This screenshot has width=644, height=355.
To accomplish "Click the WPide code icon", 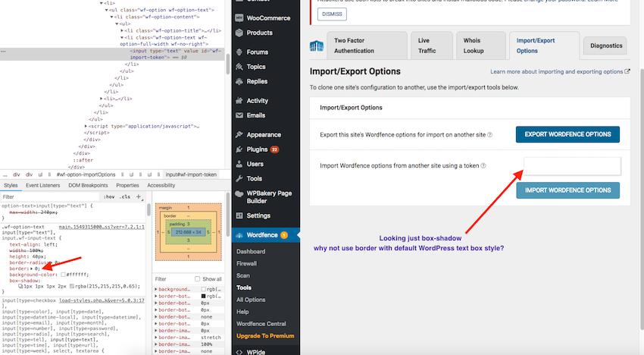I will [x=239, y=352].
